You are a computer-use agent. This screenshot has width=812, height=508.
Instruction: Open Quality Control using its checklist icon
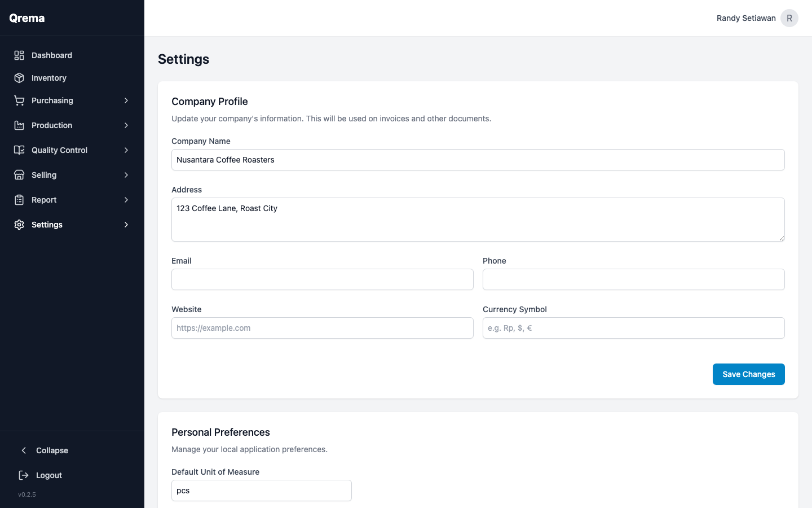[x=19, y=150]
